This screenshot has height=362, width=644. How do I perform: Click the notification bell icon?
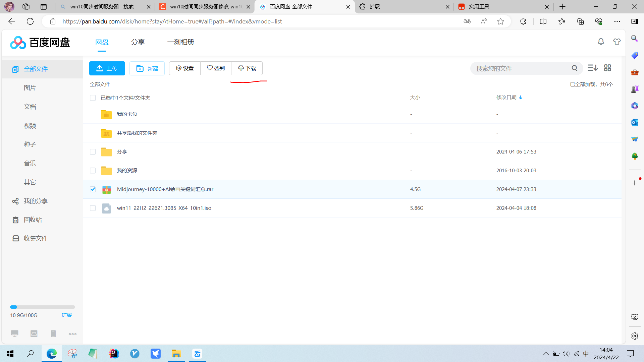(601, 42)
